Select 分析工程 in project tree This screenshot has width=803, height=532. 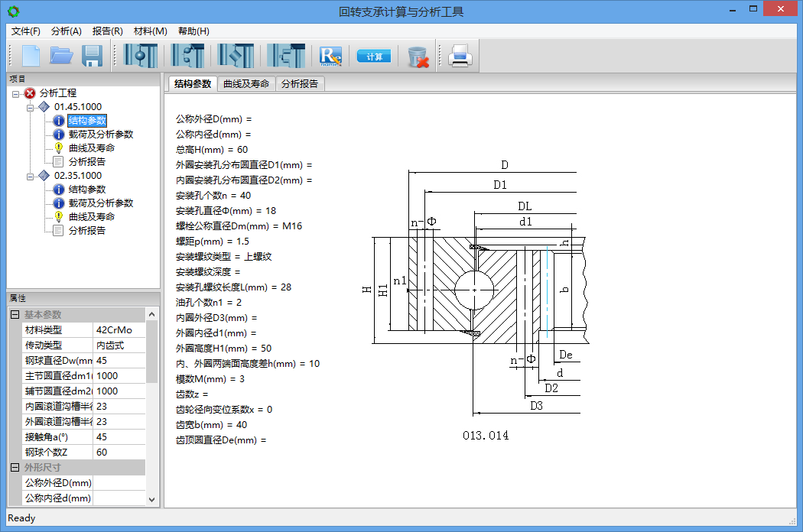(58, 93)
